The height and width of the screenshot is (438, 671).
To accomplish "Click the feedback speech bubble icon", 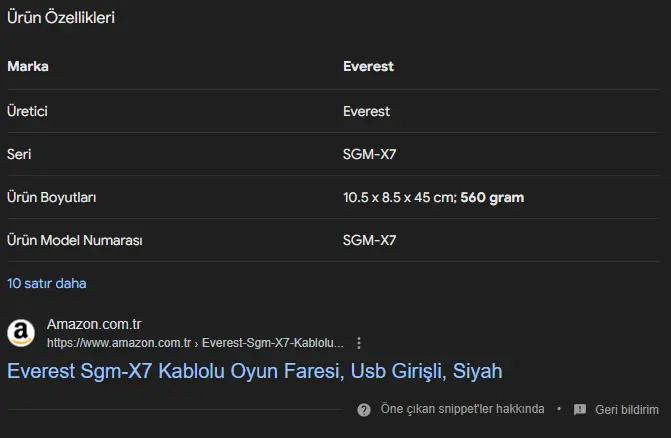I will [580, 410].
